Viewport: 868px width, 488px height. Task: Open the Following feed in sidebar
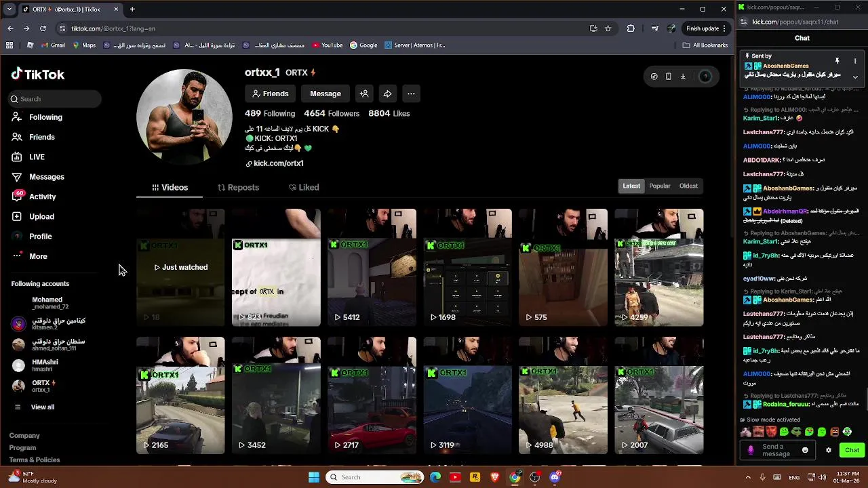[37, 117]
